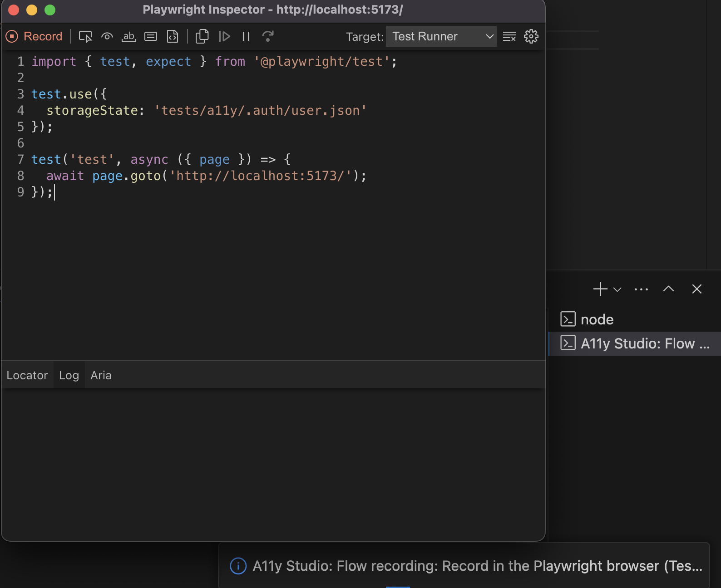
Task: Maximize the terminal panel with caret
Action: pyautogui.click(x=668, y=289)
